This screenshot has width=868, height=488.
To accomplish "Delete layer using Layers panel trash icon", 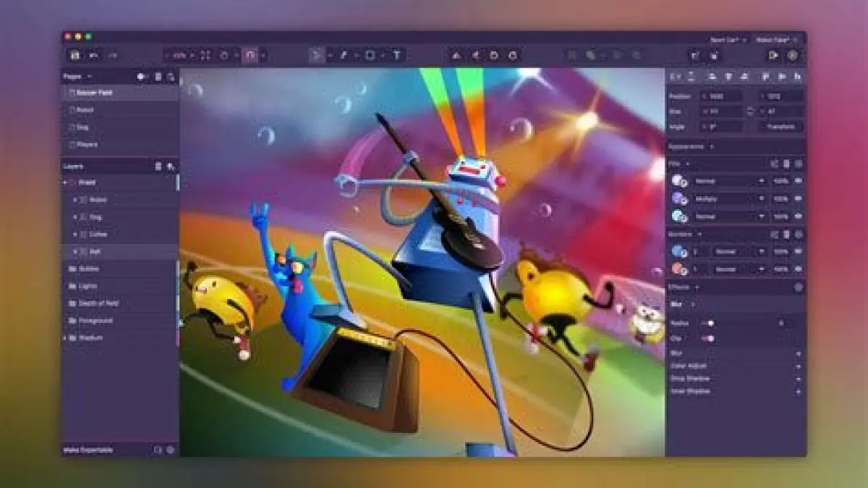I will coord(158,167).
